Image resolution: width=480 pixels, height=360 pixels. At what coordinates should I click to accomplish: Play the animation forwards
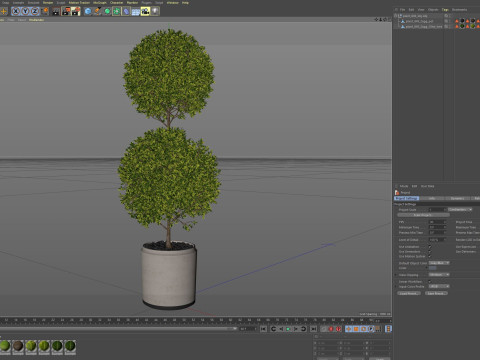(288, 329)
